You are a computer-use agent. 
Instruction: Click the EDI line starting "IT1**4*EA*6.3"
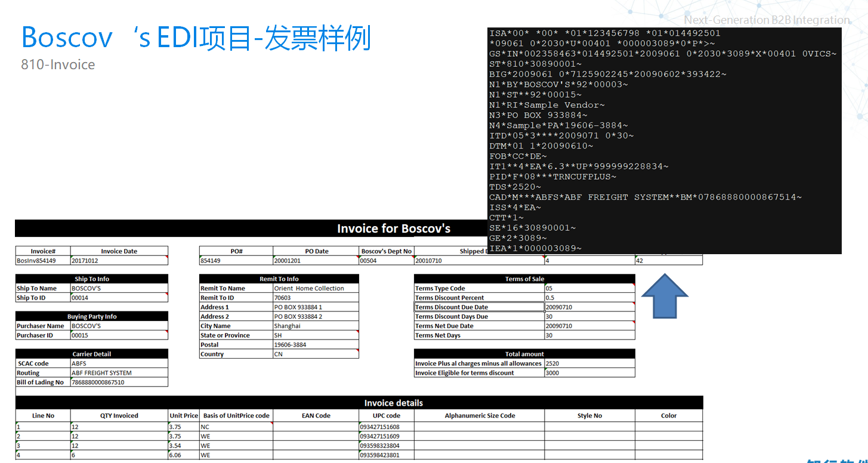click(579, 166)
